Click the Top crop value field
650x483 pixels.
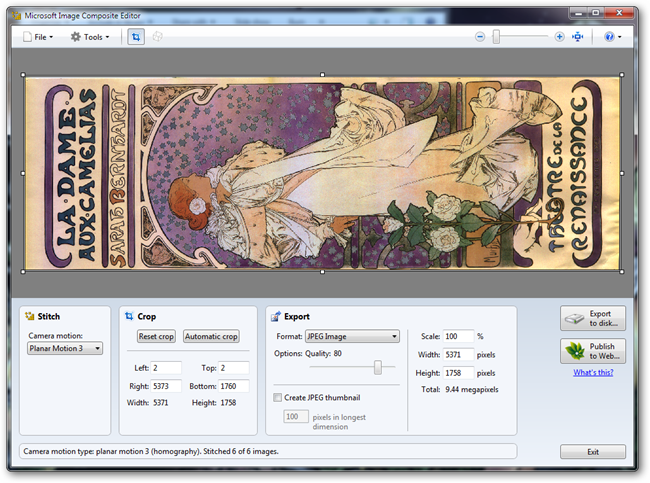pyautogui.click(x=234, y=368)
